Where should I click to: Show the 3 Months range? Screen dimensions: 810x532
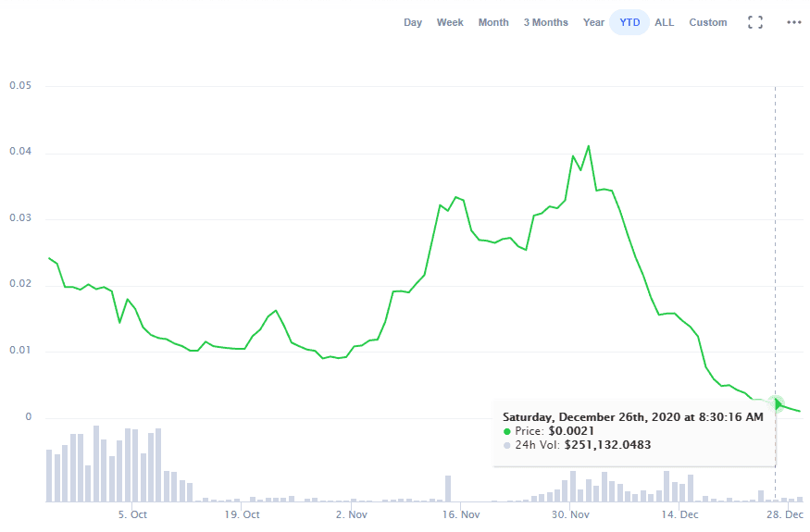pos(545,22)
